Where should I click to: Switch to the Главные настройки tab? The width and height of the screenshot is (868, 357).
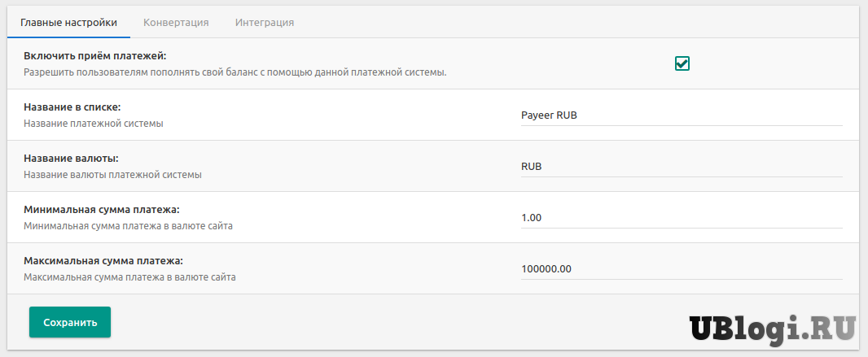click(x=68, y=22)
